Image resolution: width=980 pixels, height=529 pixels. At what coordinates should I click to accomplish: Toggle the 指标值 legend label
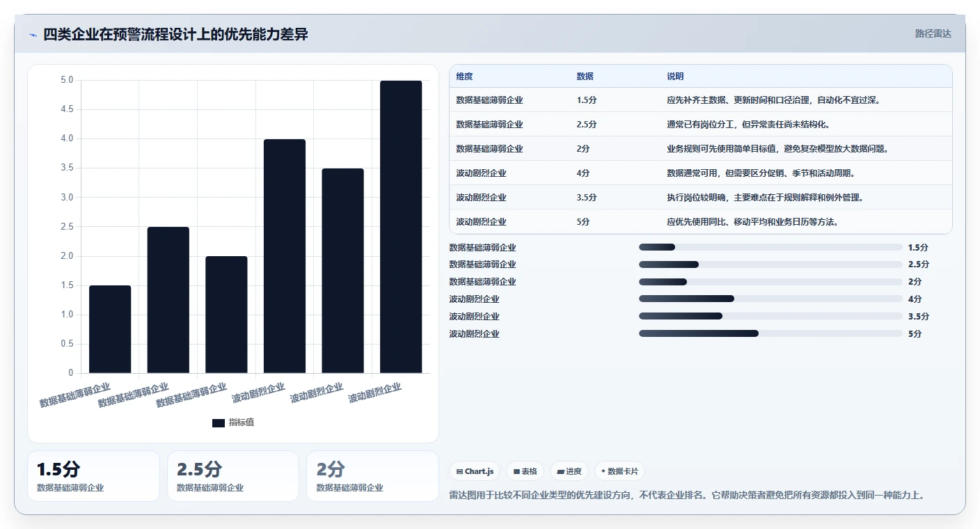coord(242,423)
